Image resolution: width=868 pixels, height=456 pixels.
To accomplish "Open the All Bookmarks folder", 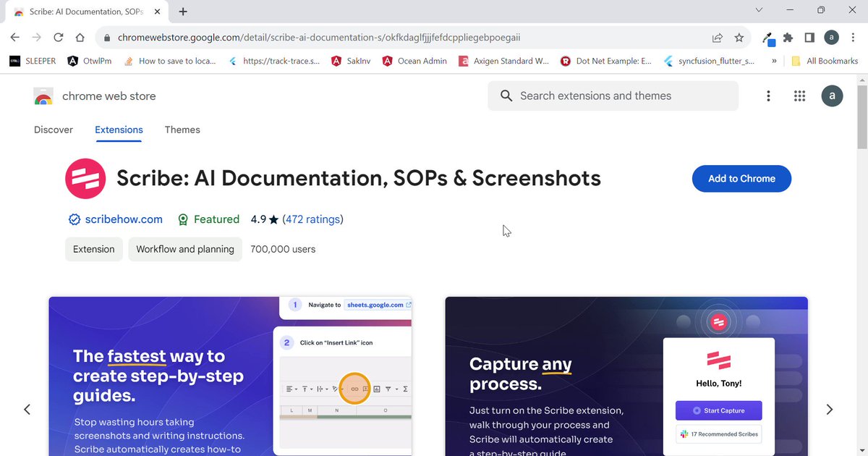I will pos(825,61).
